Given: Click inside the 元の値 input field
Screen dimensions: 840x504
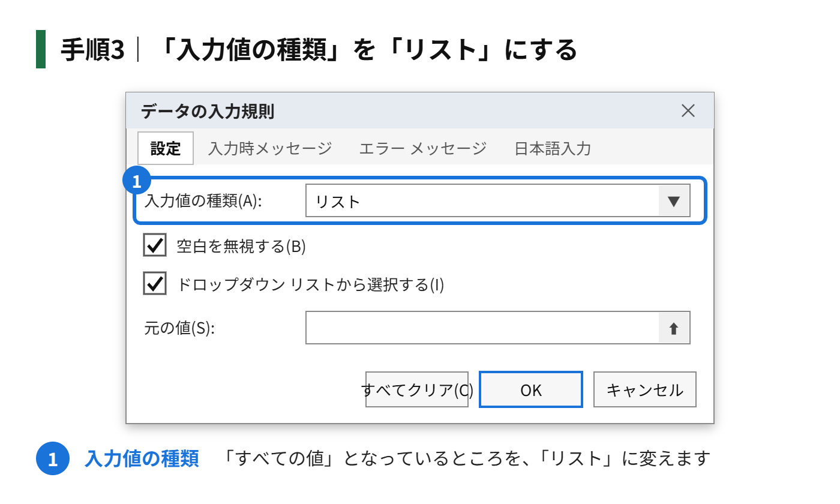Looking at the screenshot, I should point(482,328).
